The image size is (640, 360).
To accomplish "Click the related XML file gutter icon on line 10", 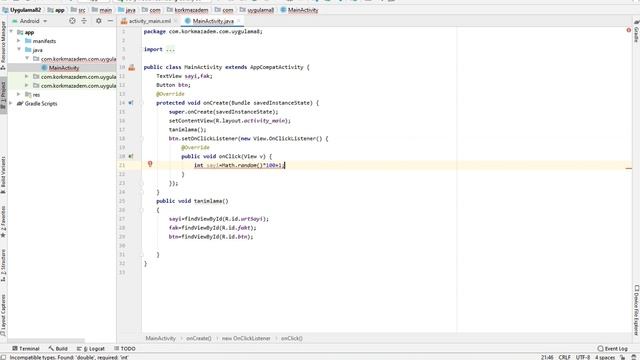I will 131,67.
